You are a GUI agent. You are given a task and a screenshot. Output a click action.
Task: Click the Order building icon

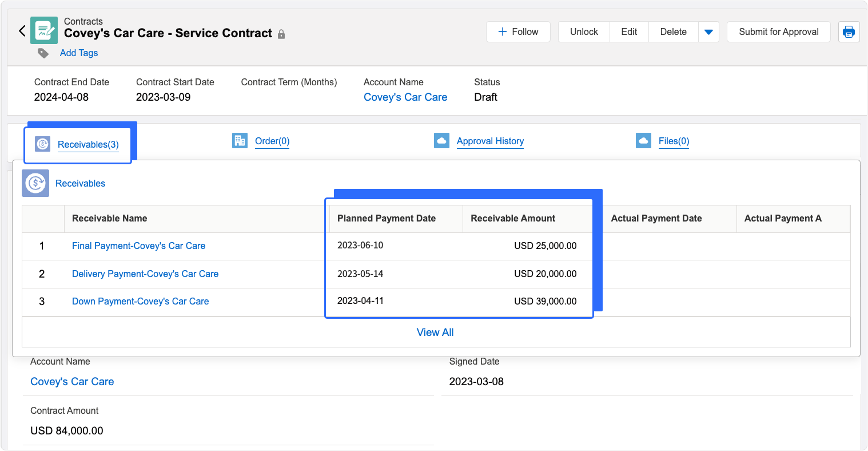point(240,141)
